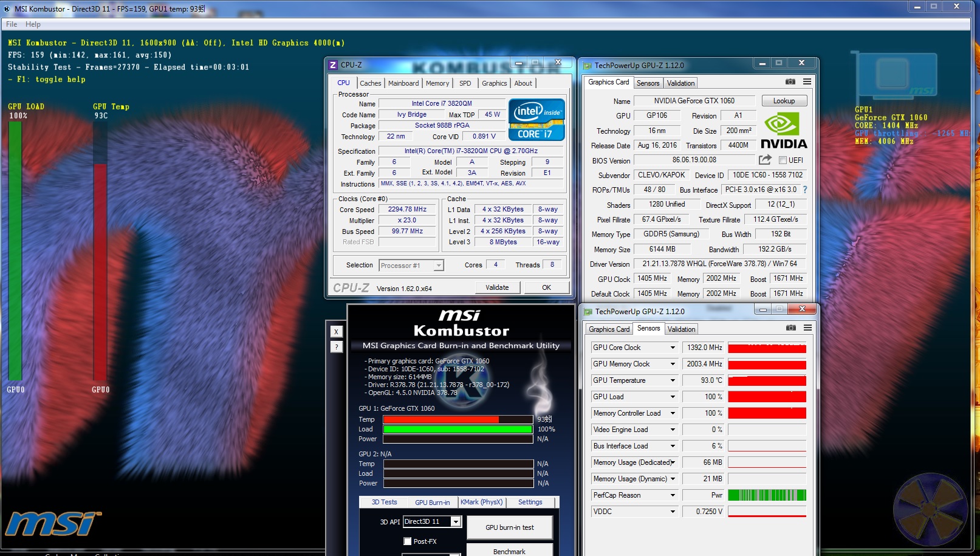Click the Lookup button in GPU-Z
The width and height of the screenshot is (980, 556).
click(x=784, y=101)
